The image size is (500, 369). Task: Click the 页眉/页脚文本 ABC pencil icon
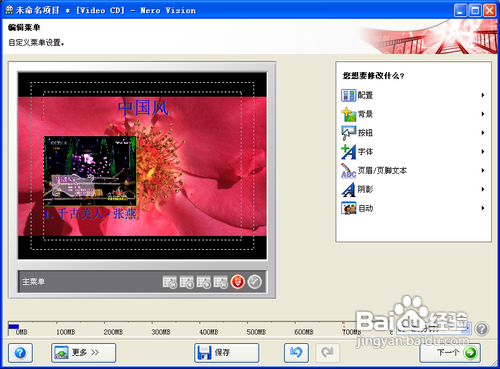pos(348,171)
